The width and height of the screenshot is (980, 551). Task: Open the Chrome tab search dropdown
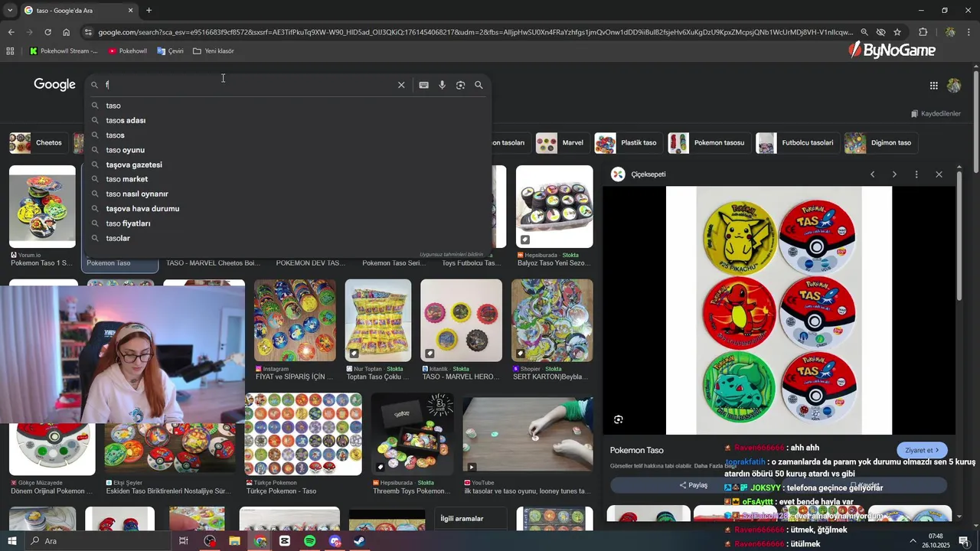(10, 11)
